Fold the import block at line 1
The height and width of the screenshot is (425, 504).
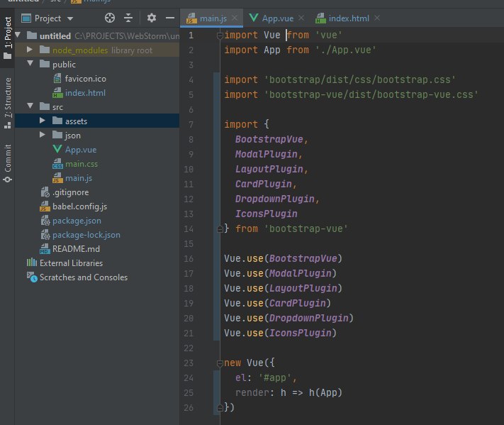click(x=220, y=35)
